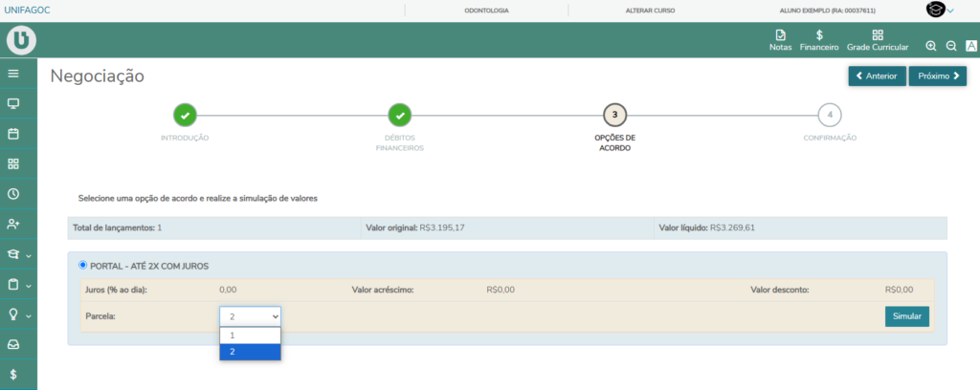The height and width of the screenshot is (390, 980).
Task: Click the zoom in magnifier icon
Action: point(931,46)
